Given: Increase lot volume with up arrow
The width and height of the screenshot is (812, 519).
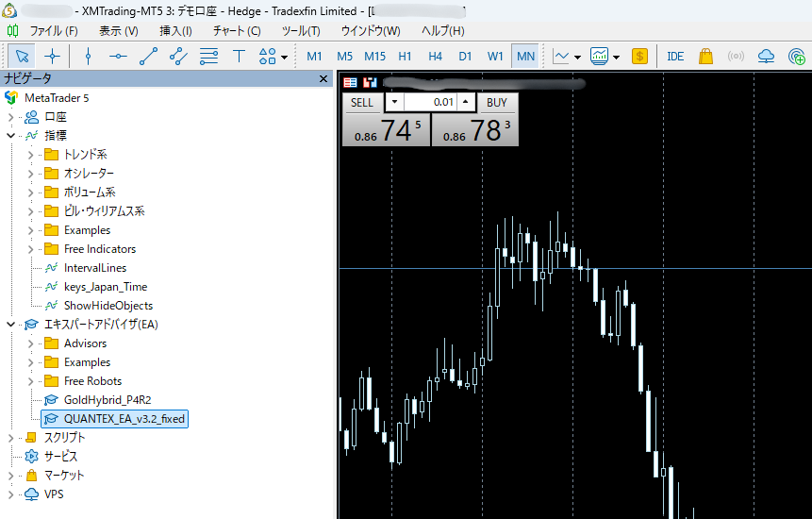Looking at the screenshot, I should click(x=465, y=103).
